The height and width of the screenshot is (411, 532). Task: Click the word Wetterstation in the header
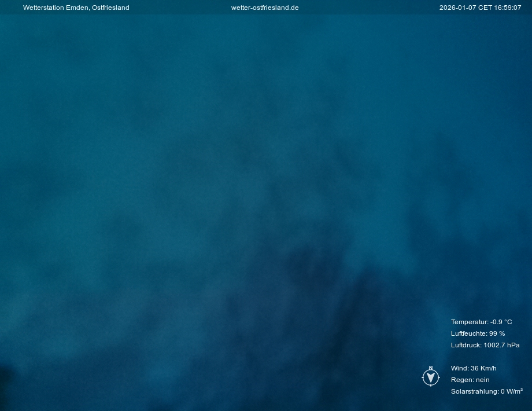tap(43, 8)
